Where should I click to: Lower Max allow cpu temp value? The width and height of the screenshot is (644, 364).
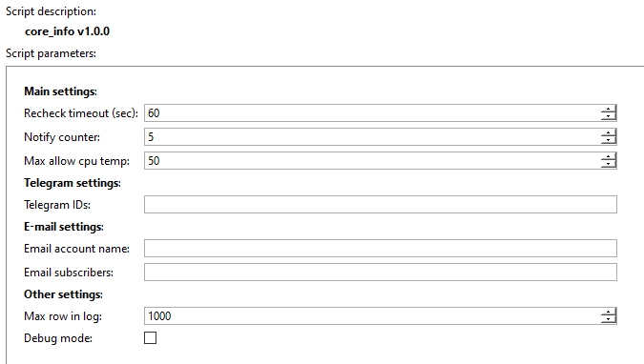(x=609, y=164)
